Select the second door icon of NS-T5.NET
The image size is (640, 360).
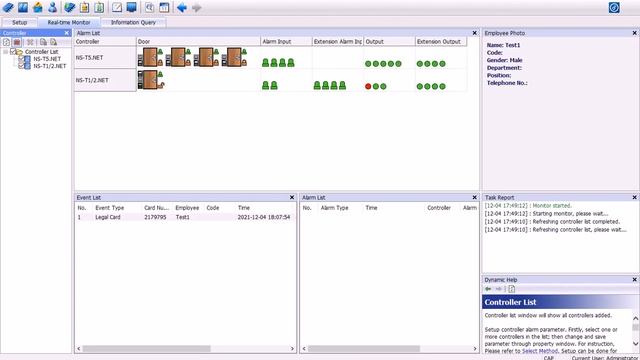click(178, 57)
